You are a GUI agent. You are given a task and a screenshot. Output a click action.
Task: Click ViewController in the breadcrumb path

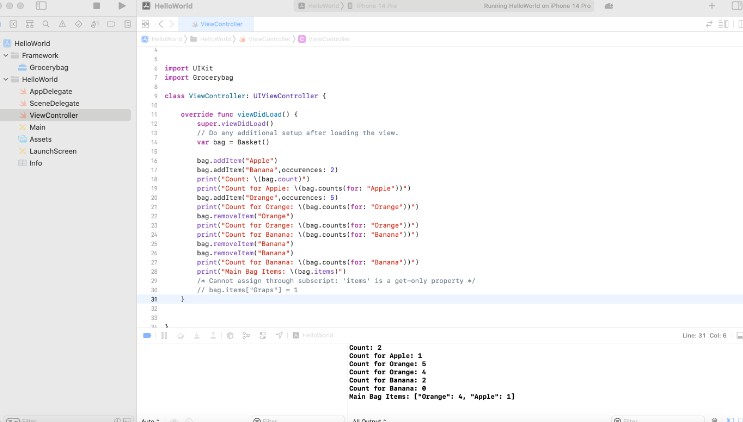(270, 38)
